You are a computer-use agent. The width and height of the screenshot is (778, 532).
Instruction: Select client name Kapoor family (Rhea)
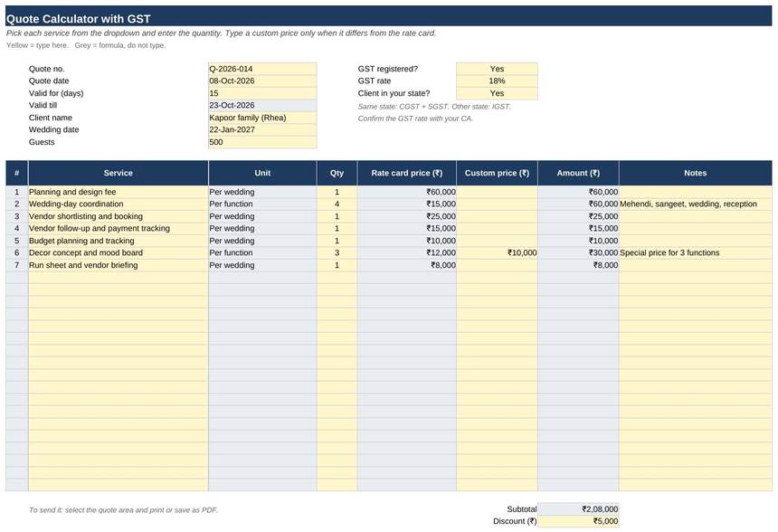(x=262, y=118)
